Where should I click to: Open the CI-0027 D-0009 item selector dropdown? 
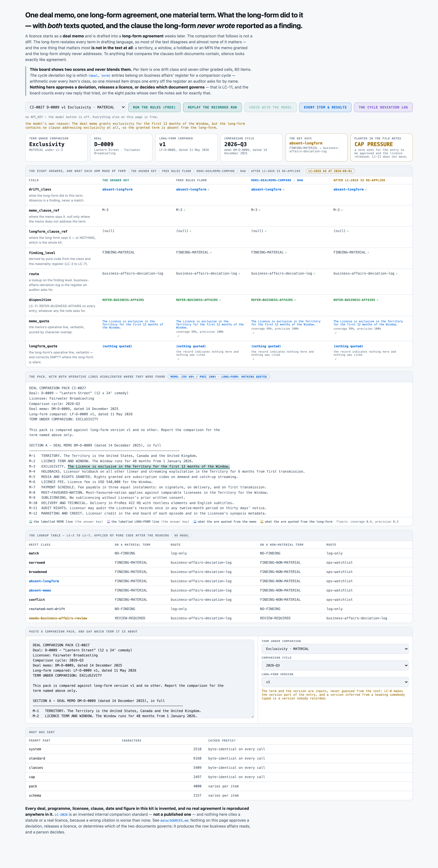click(x=75, y=107)
